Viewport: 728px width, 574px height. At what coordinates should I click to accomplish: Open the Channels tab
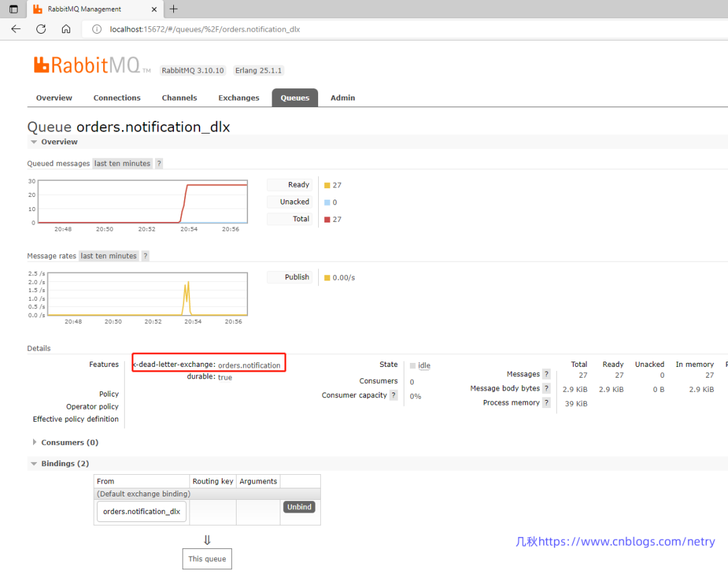click(x=179, y=98)
